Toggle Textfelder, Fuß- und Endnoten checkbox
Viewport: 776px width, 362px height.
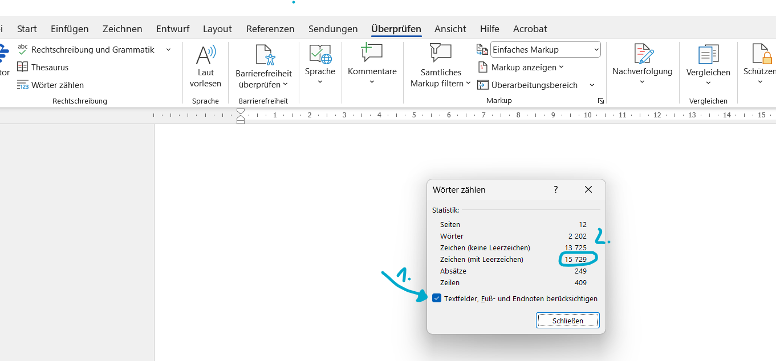click(x=436, y=298)
